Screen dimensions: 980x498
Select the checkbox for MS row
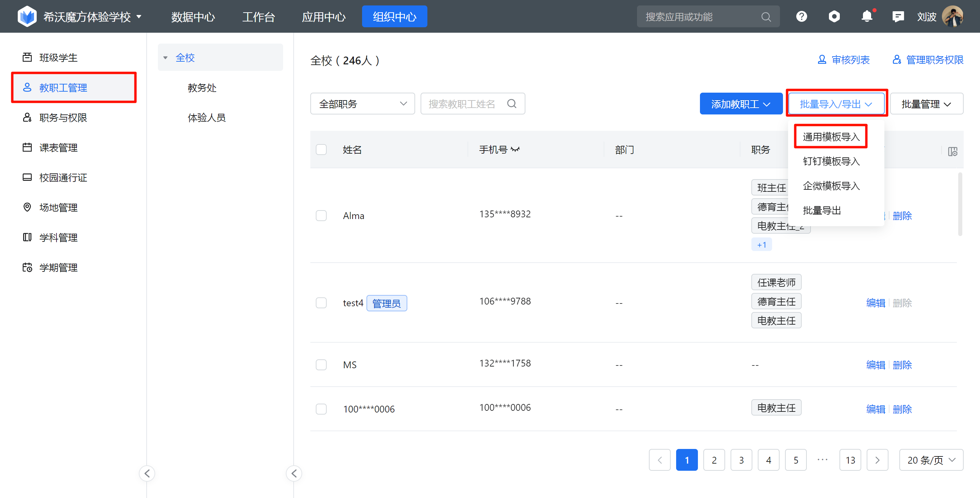click(x=321, y=364)
